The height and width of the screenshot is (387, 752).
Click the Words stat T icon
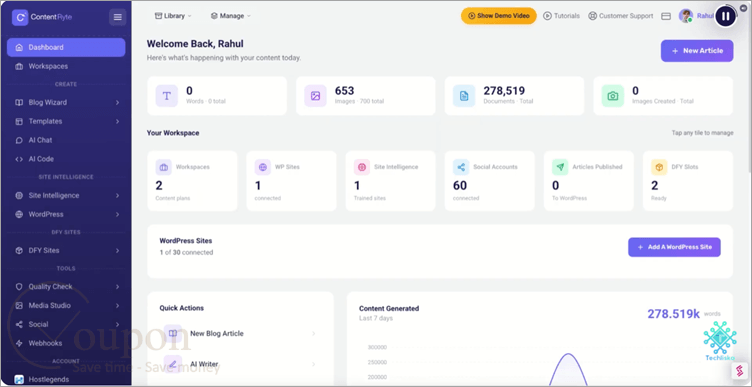[166, 96]
